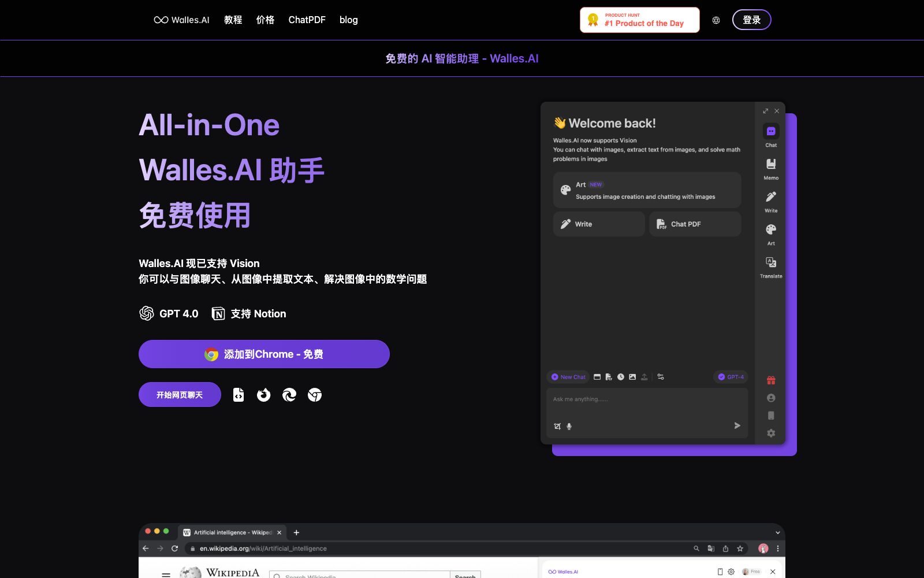
Task: Click the Edge browser icon
Action: (x=289, y=395)
